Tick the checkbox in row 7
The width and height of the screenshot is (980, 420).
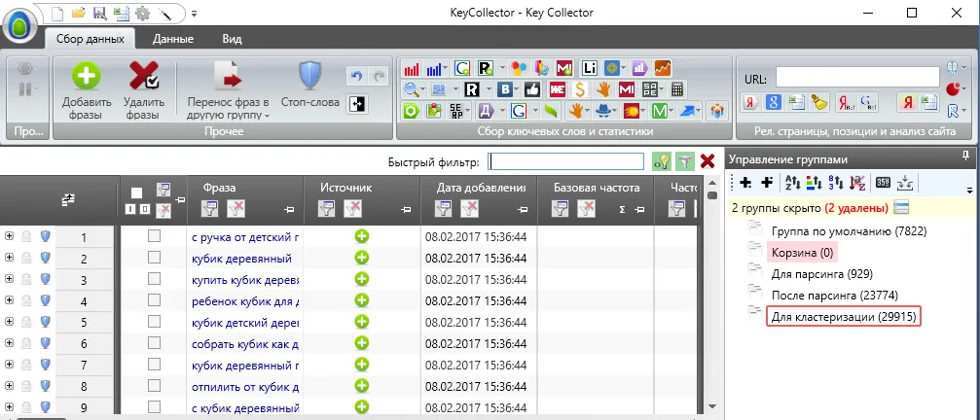[154, 364]
